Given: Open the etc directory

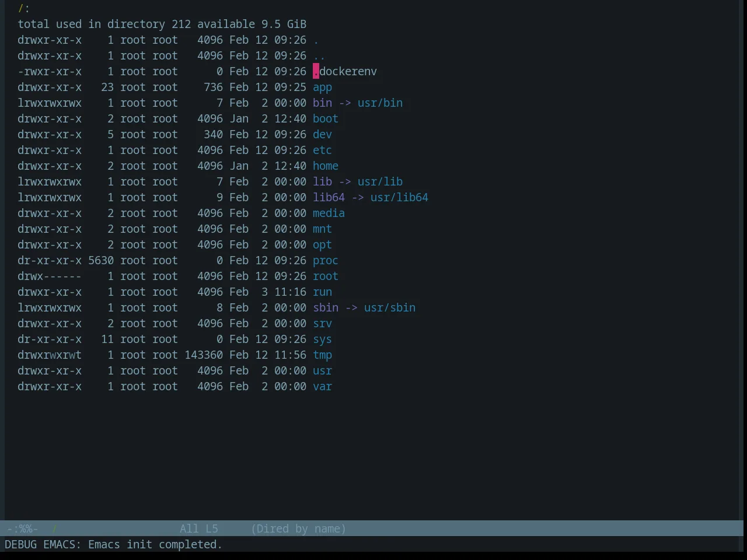Looking at the screenshot, I should (322, 150).
